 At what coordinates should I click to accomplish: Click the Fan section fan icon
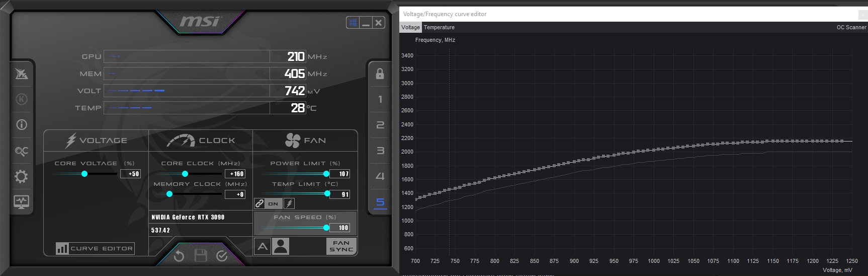pos(292,141)
